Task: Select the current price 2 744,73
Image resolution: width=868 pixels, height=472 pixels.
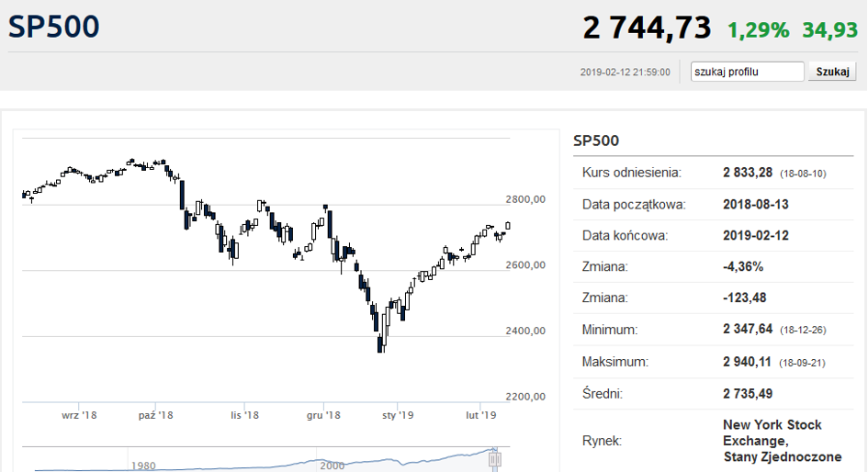Action: click(647, 28)
